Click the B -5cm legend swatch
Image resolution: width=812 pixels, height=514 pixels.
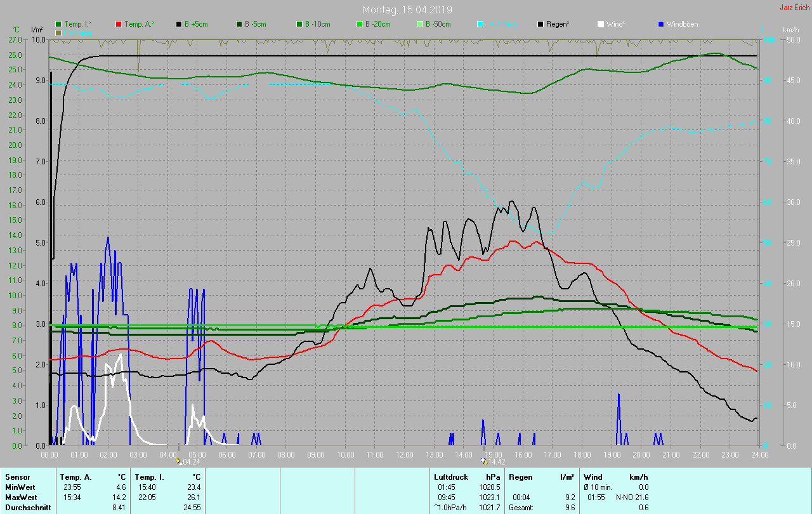click(x=239, y=24)
